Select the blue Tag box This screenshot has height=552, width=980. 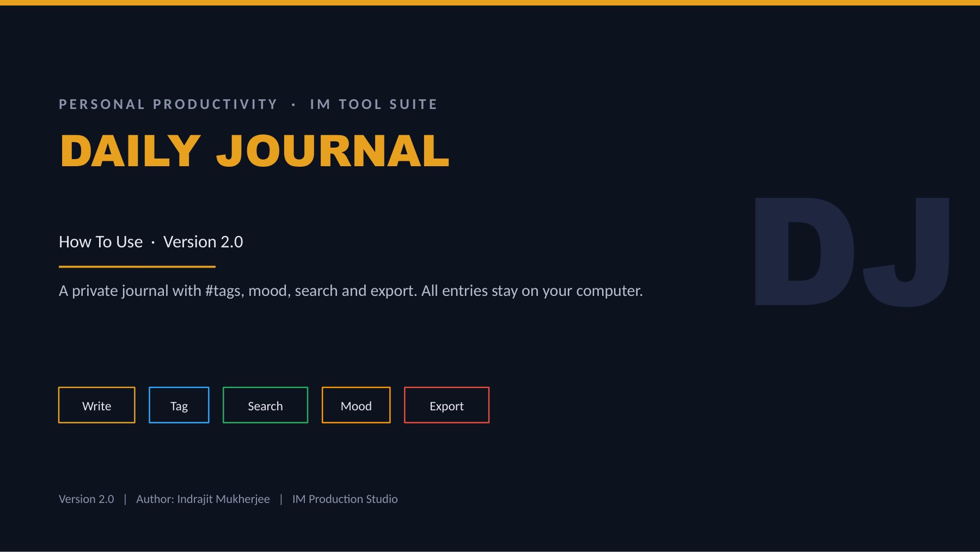pyautogui.click(x=179, y=405)
